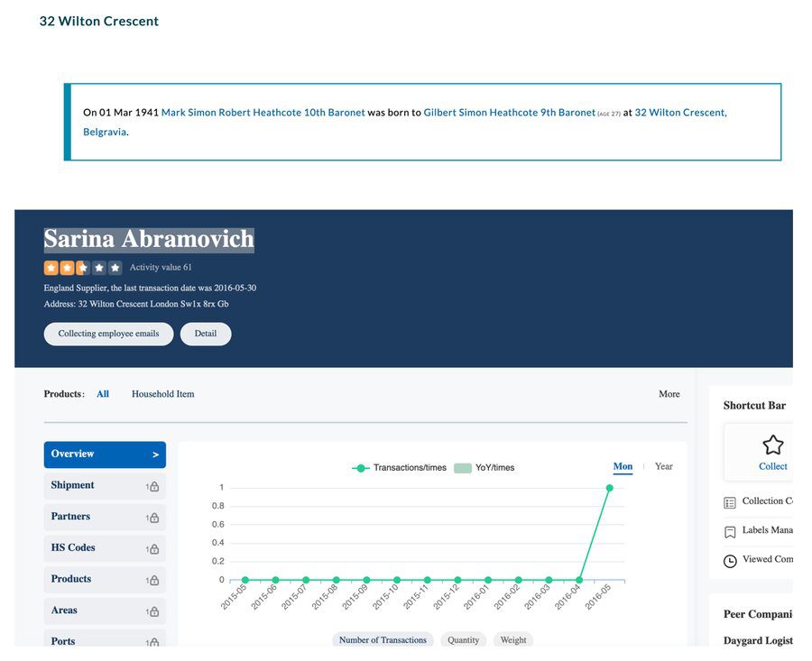Toggle the YoY/times legend series
This screenshot has width=812, height=661.
coord(484,468)
